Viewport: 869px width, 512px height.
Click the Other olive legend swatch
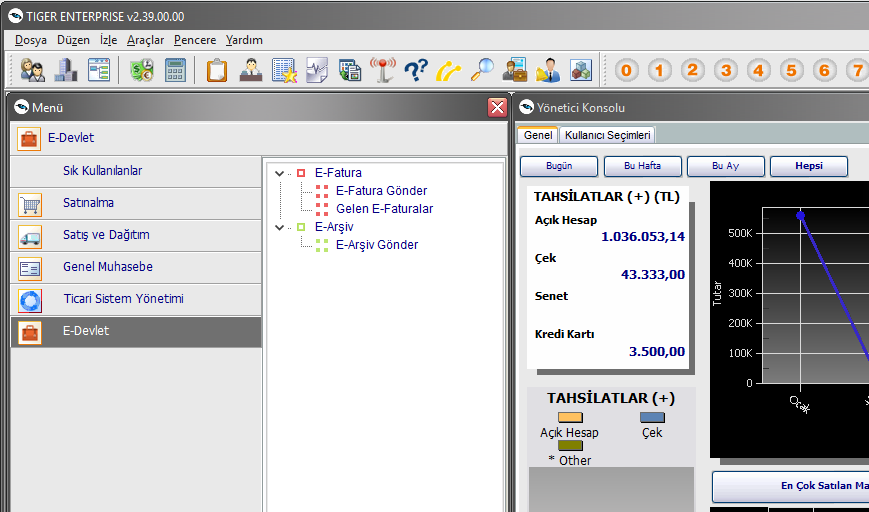tap(570, 446)
